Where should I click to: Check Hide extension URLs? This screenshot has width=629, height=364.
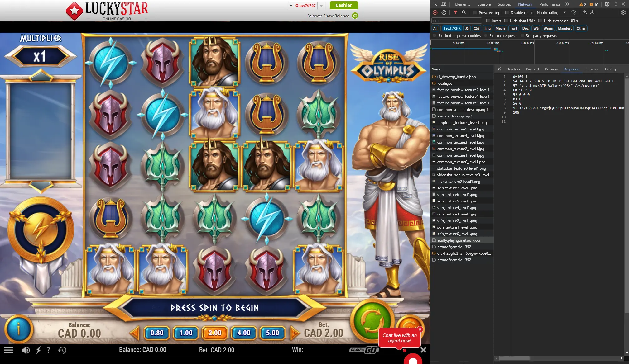540,21
